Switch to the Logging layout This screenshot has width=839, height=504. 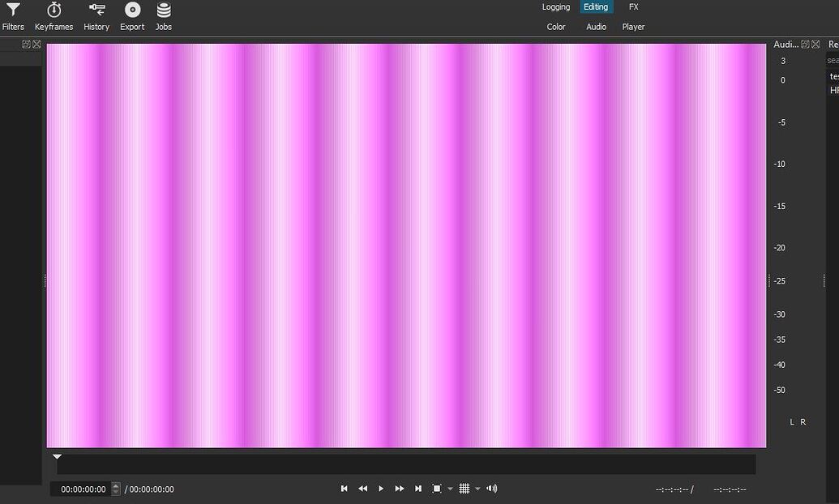(555, 6)
